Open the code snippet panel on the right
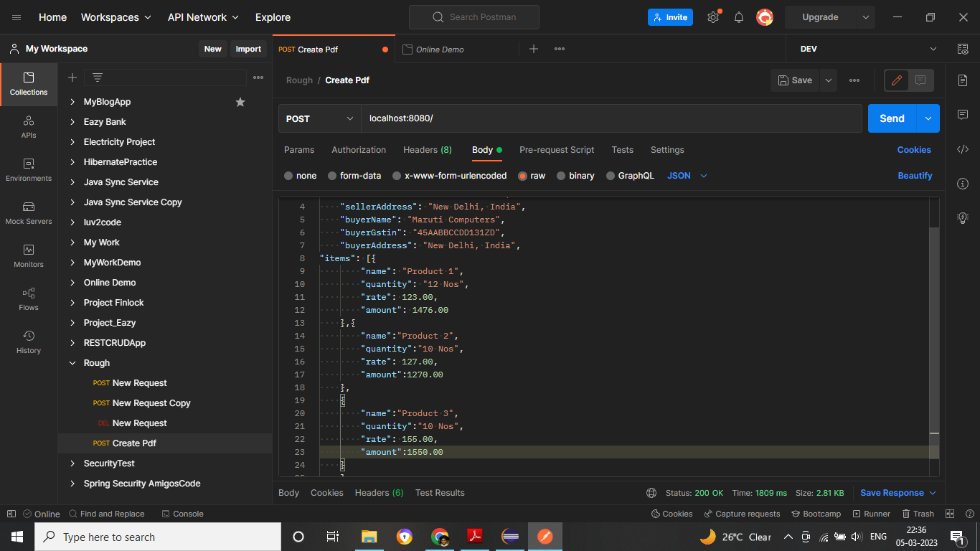The width and height of the screenshot is (980, 551). point(963,149)
